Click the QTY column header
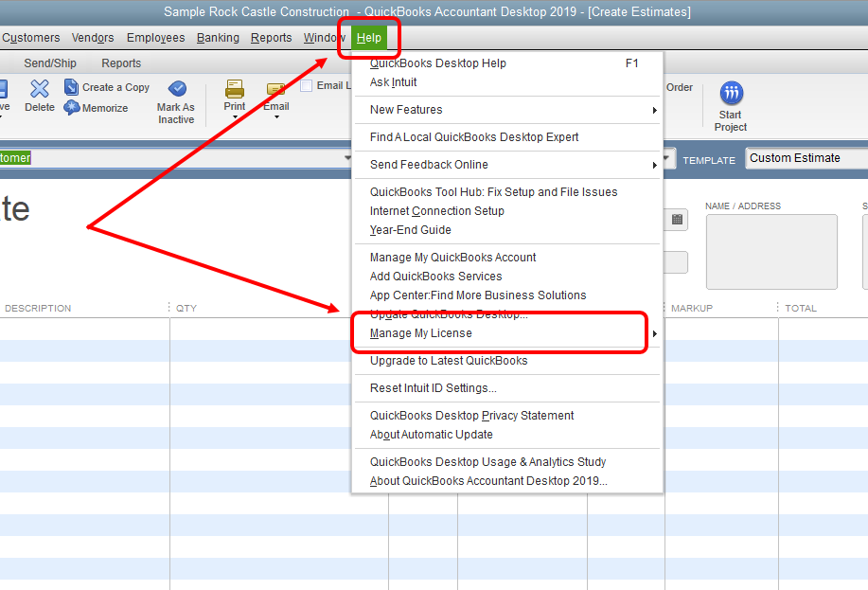The image size is (868, 590). 186,308
